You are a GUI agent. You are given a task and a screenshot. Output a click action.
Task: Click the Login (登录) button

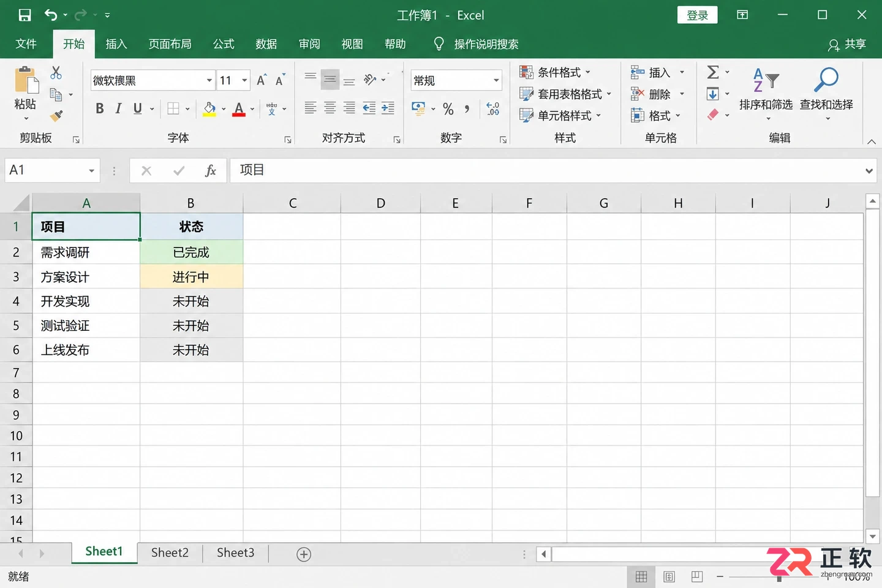coord(697,15)
